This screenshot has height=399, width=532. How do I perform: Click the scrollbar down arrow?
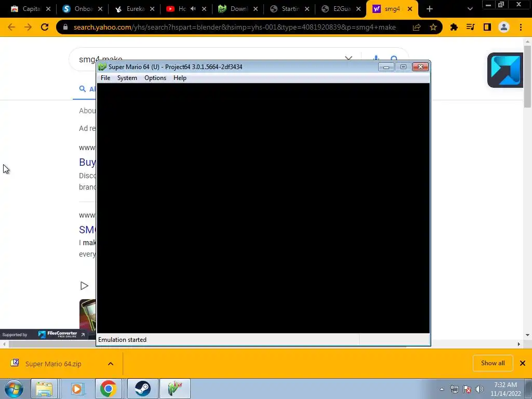[x=527, y=335]
